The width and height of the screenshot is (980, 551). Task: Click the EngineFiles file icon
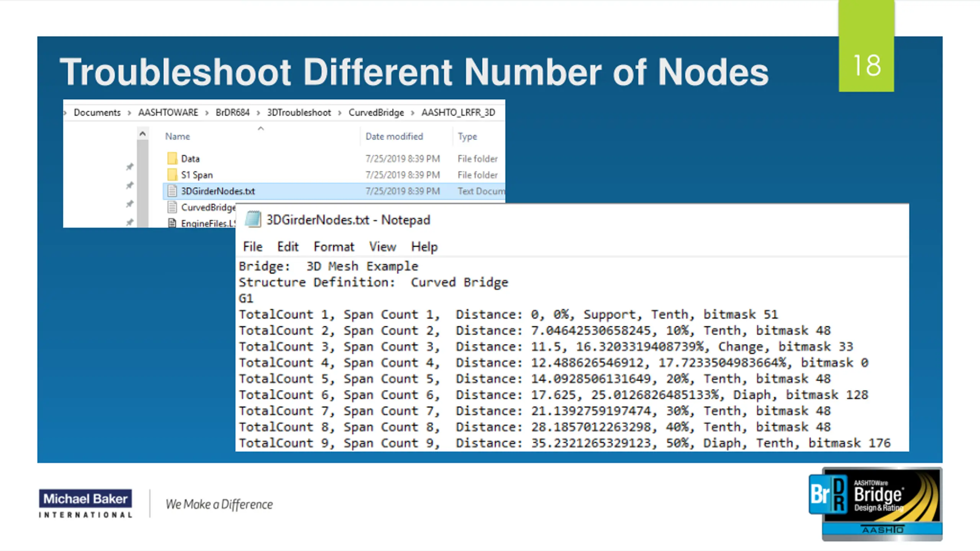coord(172,223)
